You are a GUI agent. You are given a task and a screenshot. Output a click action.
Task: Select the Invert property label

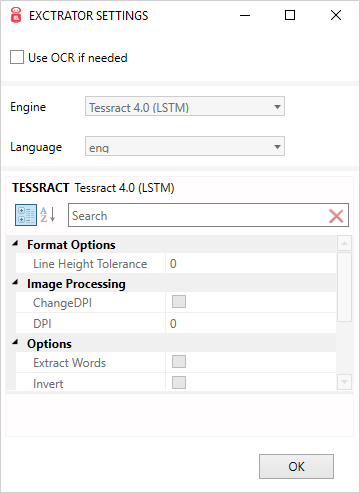[48, 384]
